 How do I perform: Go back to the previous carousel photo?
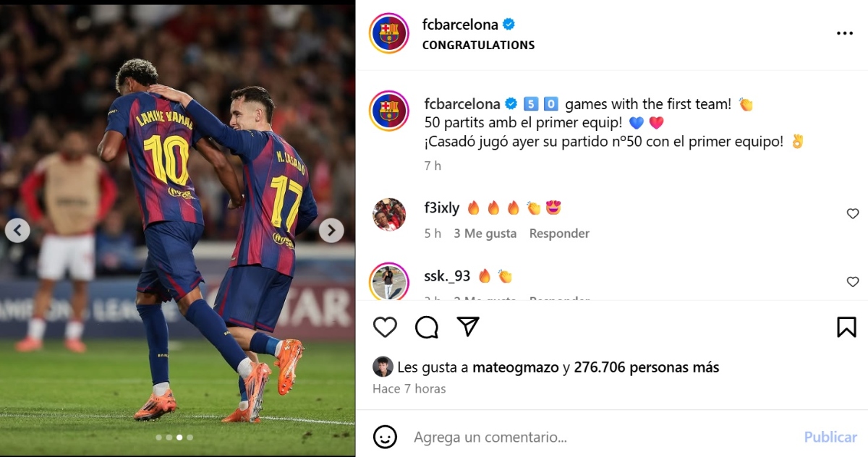pos(17,231)
